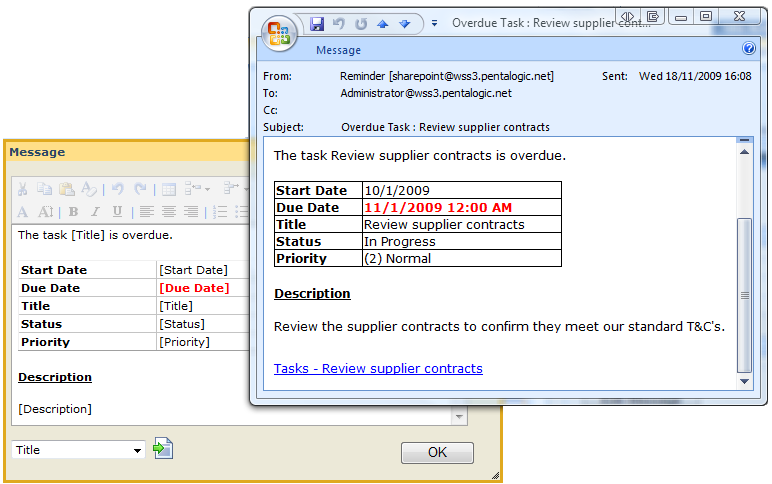Click the Insert table icon
The height and width of the screenshot is (484, 772).
point(169,189)
